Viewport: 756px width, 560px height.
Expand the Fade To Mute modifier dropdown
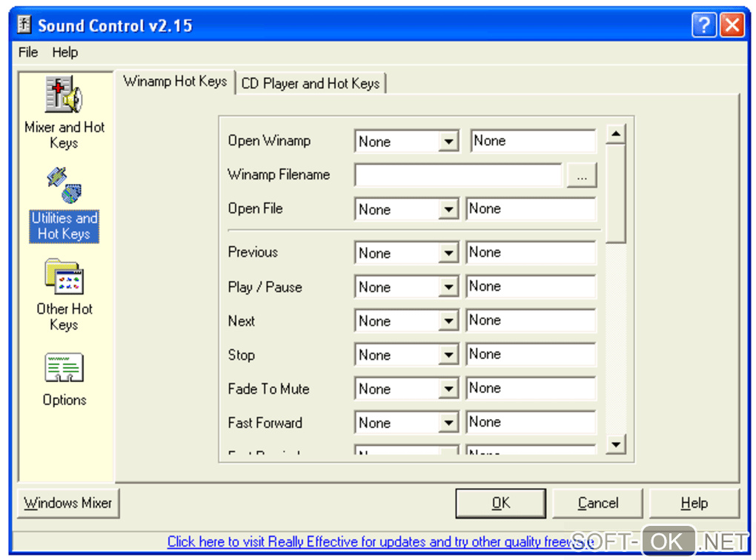coord(448,389)
